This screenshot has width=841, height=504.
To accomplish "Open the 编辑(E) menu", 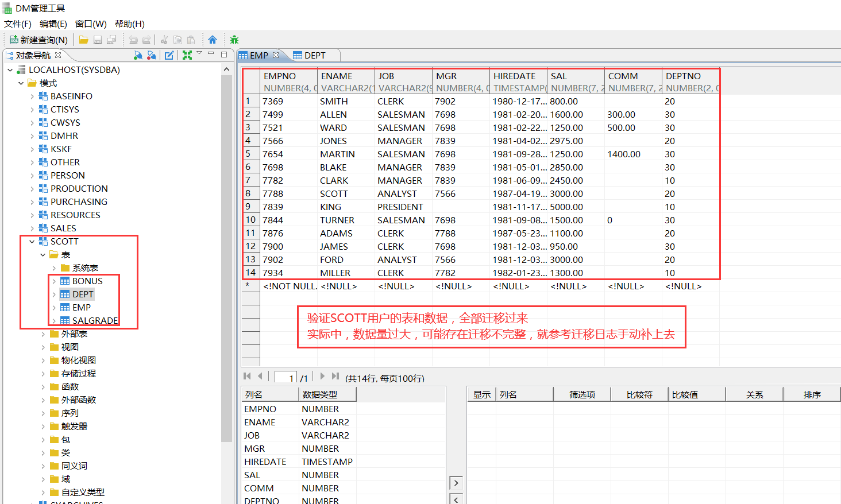I will click(53, 24).
